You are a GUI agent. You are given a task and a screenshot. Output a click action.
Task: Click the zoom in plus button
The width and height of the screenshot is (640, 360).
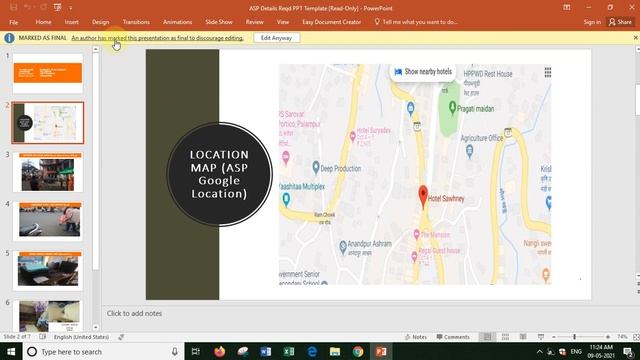[608, 337]
